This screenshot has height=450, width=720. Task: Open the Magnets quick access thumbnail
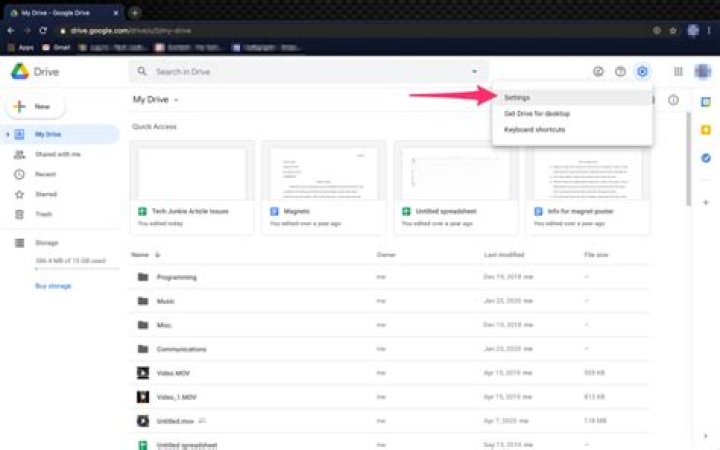tap(322, 173)
